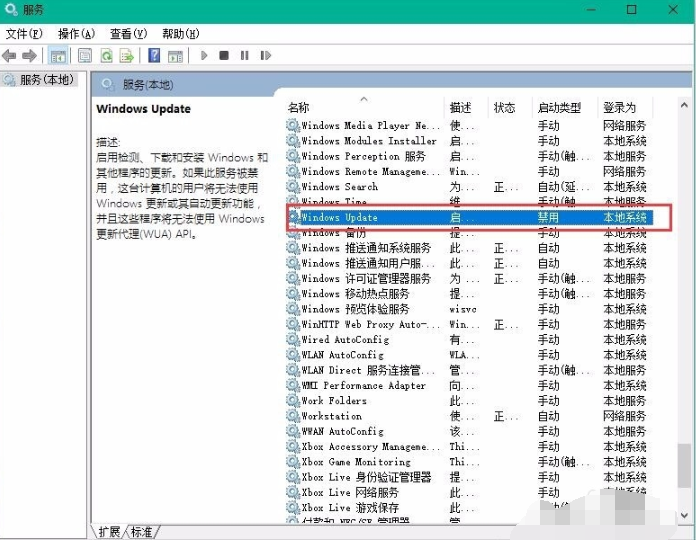Click the gear icon beside Wired AutoConfig
The height and width of the screenshot is (540, 696).
tap(293, 339)
